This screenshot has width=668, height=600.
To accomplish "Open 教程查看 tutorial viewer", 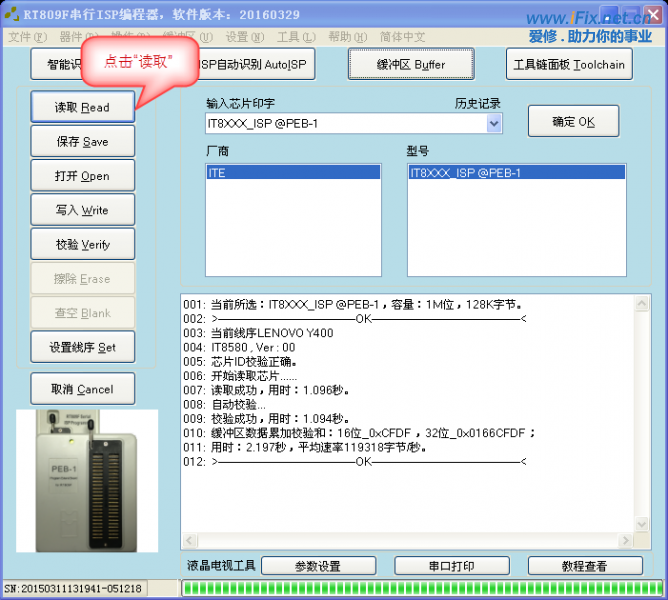I will [x=585, y=566].
